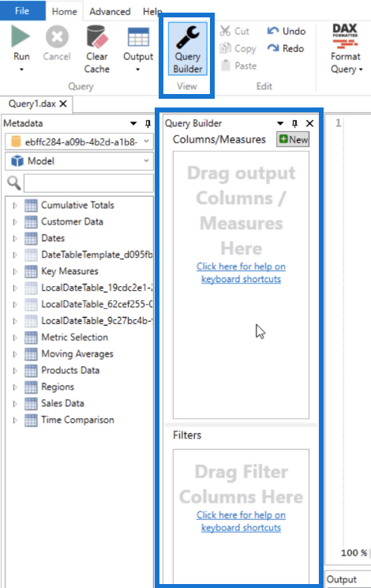Expand the Sales Data table
The height and width of the screenshot is (588, 371).
15,404
